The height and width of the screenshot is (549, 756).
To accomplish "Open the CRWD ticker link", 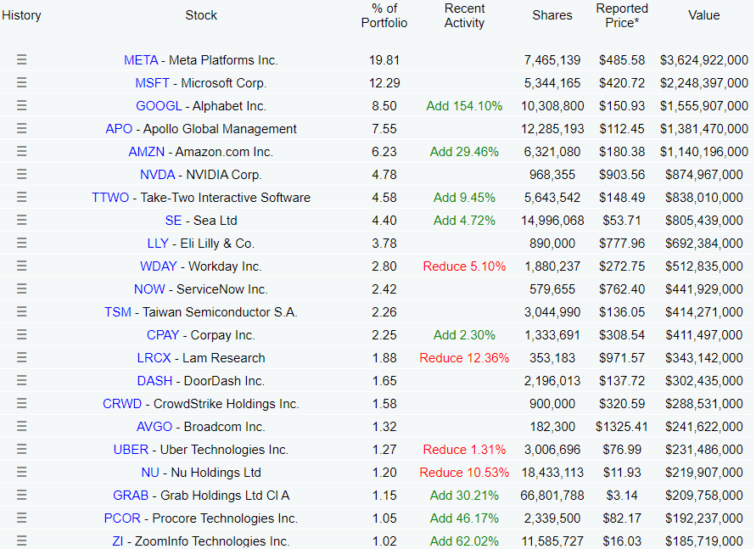I will [122, 403].
